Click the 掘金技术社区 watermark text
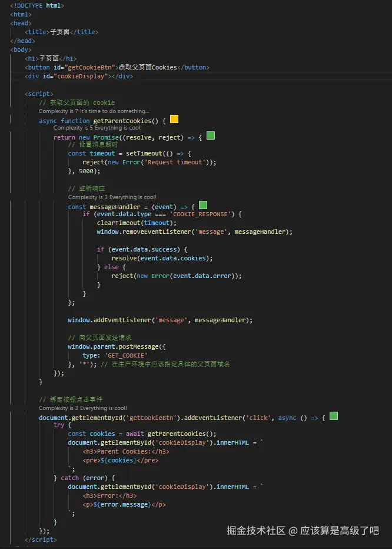This screenshot has width=392, height=549. [x=256, y=531]
